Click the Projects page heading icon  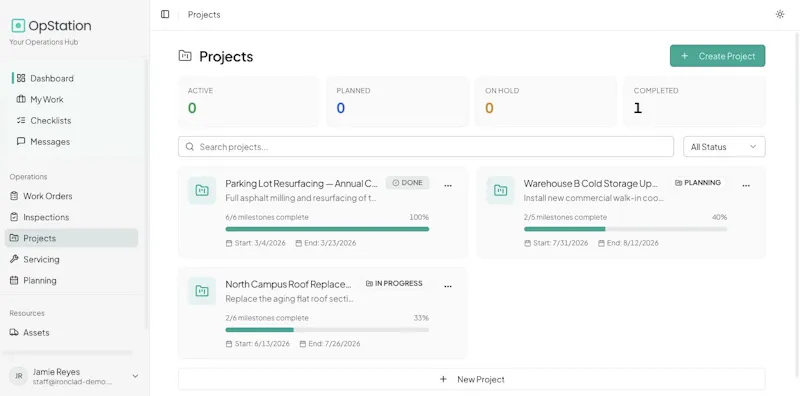tap(185, 56)
